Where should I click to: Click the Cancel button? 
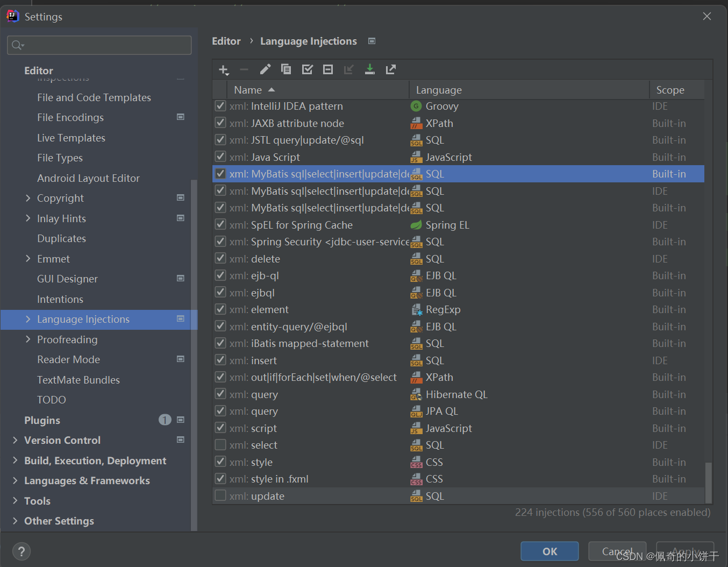pyautogui.click(x=617, y=551)
